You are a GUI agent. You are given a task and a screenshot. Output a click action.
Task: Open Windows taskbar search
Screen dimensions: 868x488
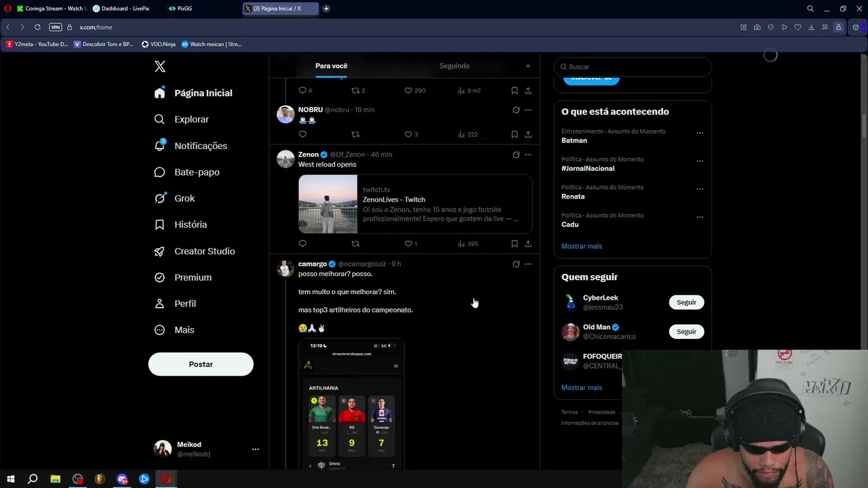pos(33,479)
